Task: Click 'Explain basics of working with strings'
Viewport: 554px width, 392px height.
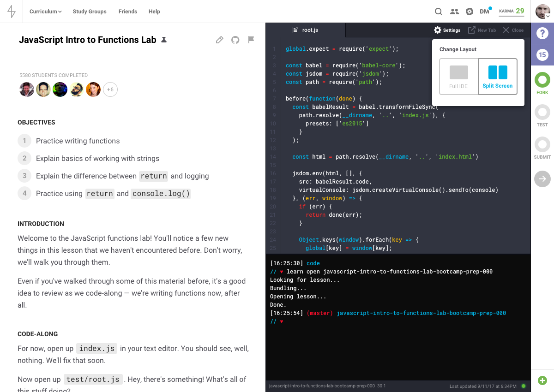Action: click(98, 158)
